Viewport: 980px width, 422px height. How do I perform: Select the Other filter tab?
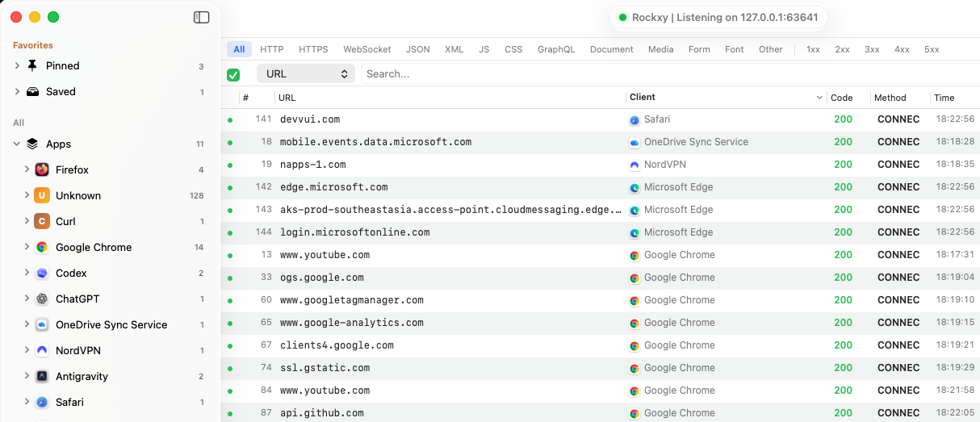tap(771, 49)
